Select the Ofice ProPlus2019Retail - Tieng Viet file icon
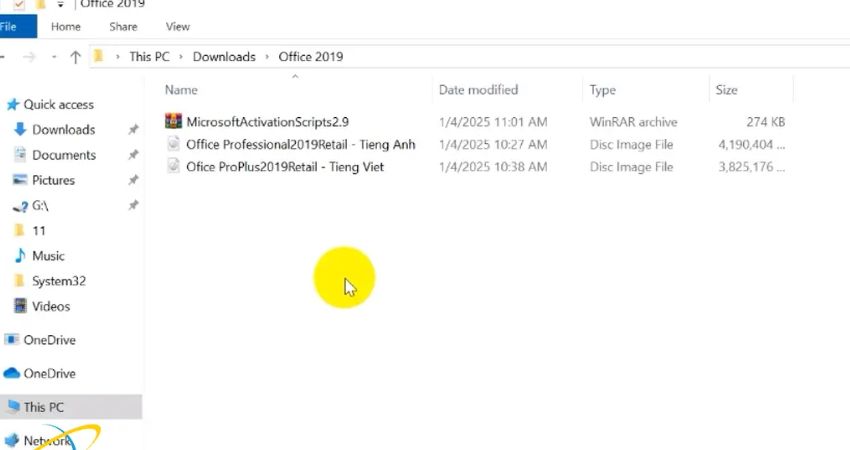The image size is (850, 450). [174, 167]
